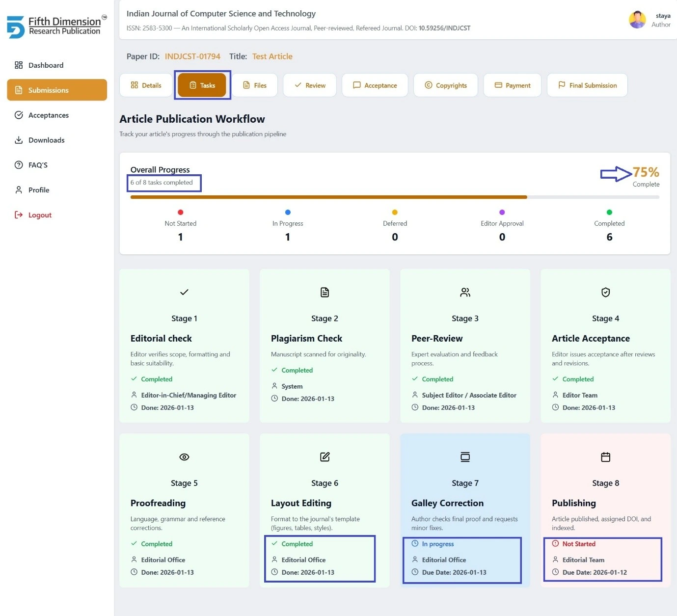677x616 pixels.
Task: Click the Stage 7 galley stack icon
Action: [465, 457]
